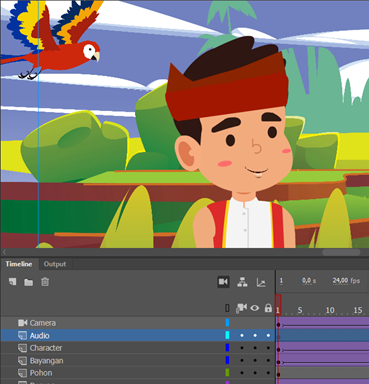Screen dimensions: 369x384
Task: Select the Timeline tab
Action: (x=19, y=264)
